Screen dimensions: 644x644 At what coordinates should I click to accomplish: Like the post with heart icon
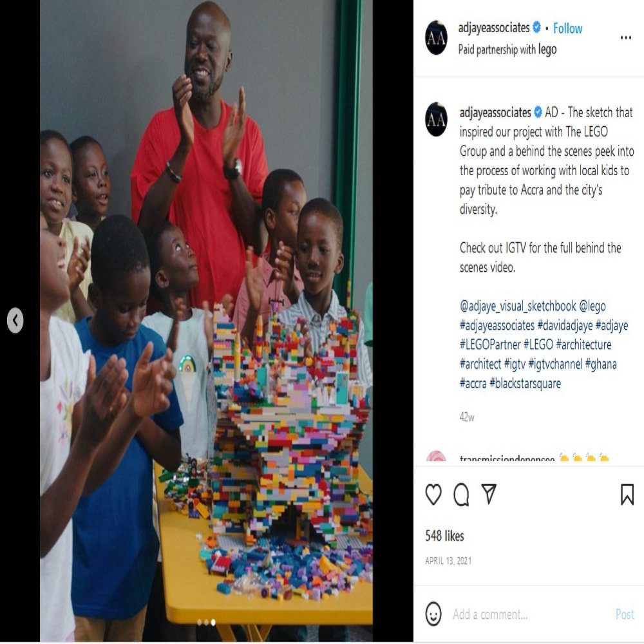coord(433,495)
